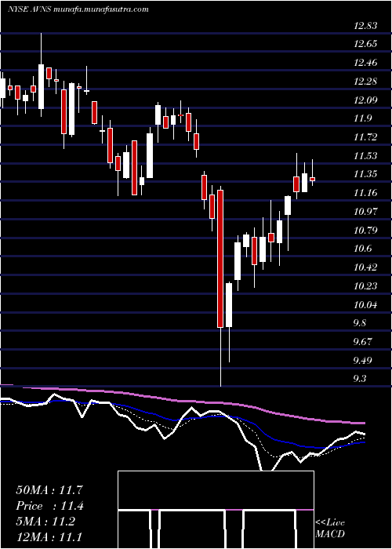The height and width of the screenshot is (549, 392).
Task: Click the MACD box outline at the bottom
Action: [x=216, y=510]
